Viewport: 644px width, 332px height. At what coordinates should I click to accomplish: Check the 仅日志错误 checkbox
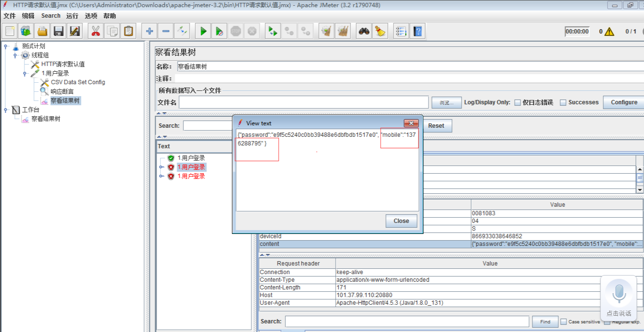(x=518, y=102)
